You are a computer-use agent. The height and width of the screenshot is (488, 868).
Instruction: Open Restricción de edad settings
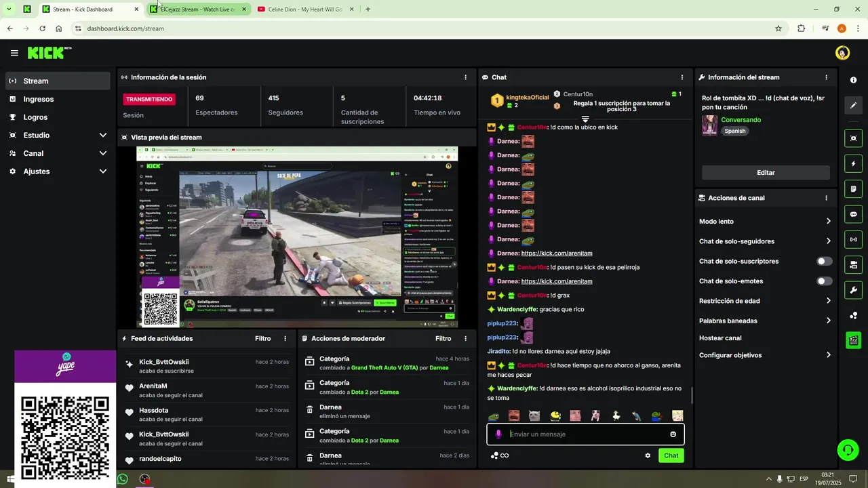coord(765,301)
